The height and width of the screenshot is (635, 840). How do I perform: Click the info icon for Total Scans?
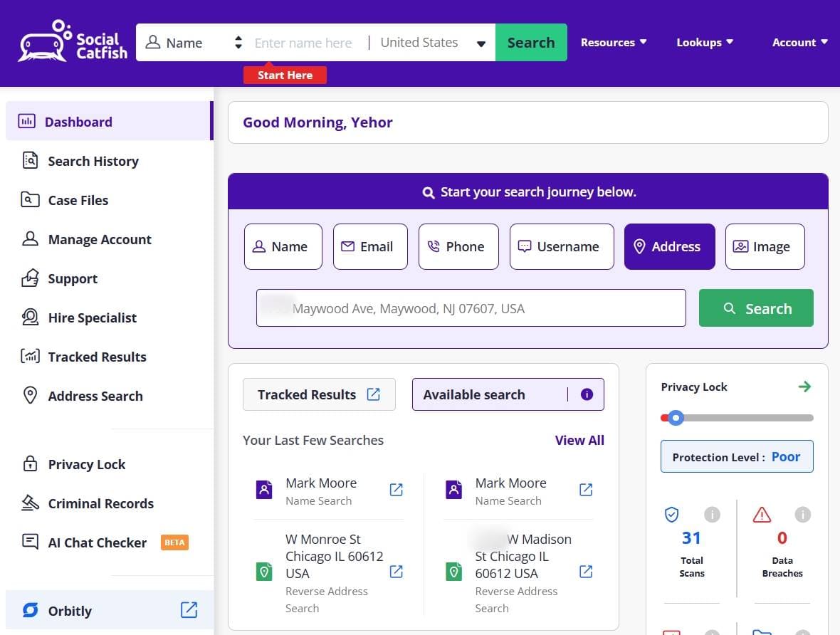(x=711, y=515)
